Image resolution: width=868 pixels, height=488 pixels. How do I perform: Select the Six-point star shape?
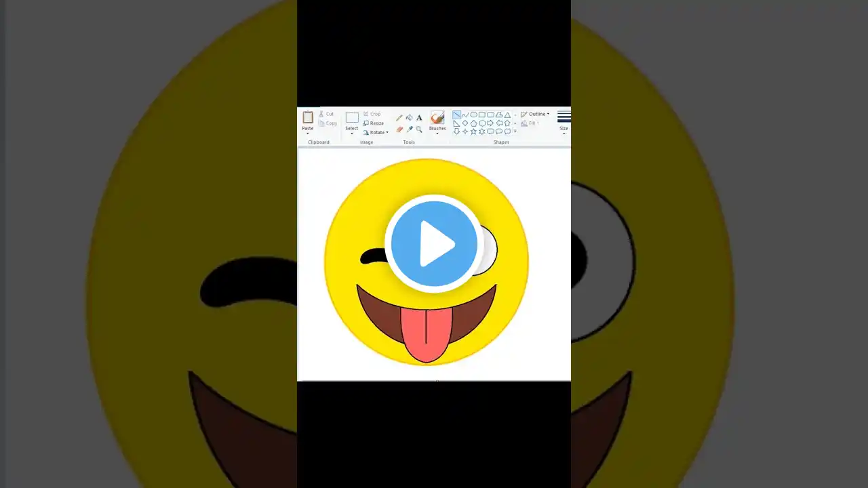482,131
